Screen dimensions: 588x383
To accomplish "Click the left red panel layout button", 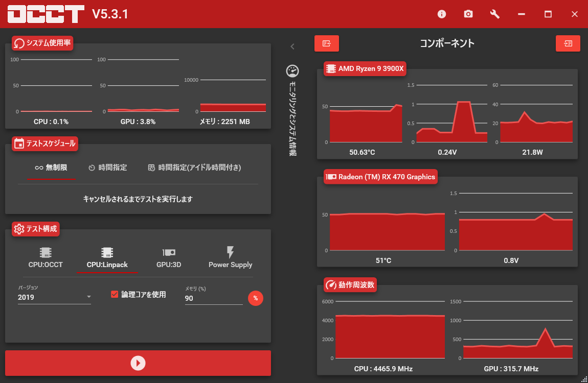I will tap(327, 43).
